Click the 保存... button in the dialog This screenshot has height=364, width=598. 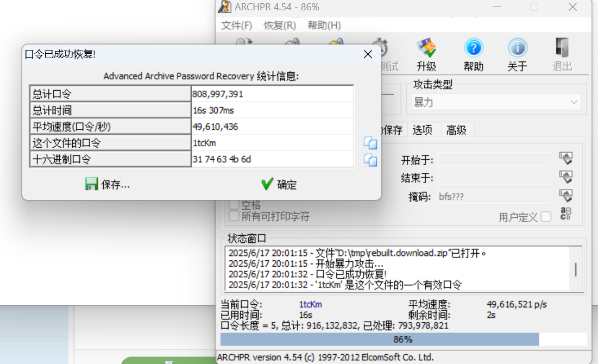(x=107, y=185)
